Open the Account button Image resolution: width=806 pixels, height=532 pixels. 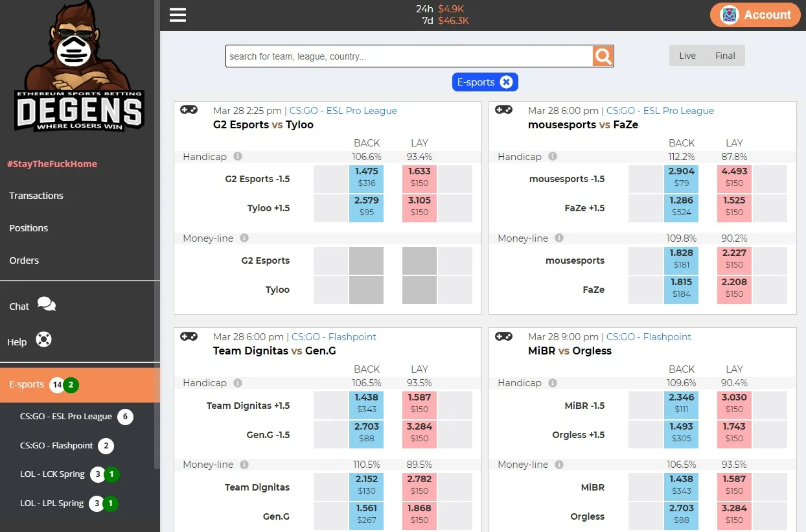(755, 15)
